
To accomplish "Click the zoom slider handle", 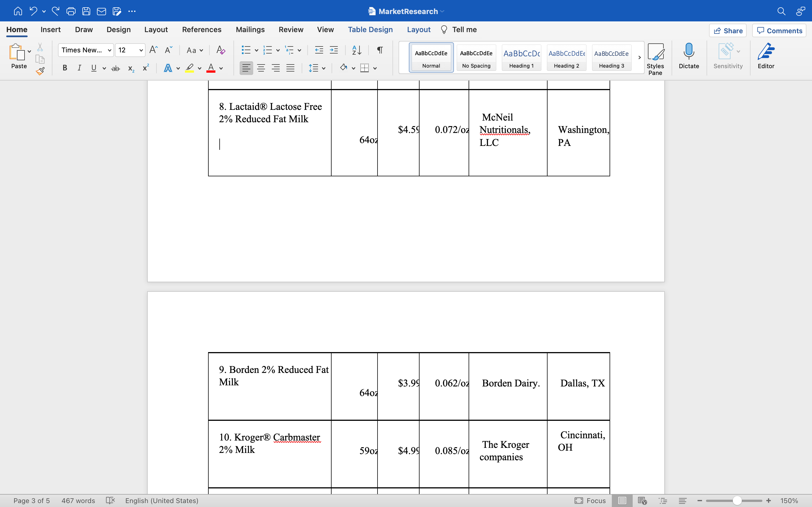I will tap(736, 501).
